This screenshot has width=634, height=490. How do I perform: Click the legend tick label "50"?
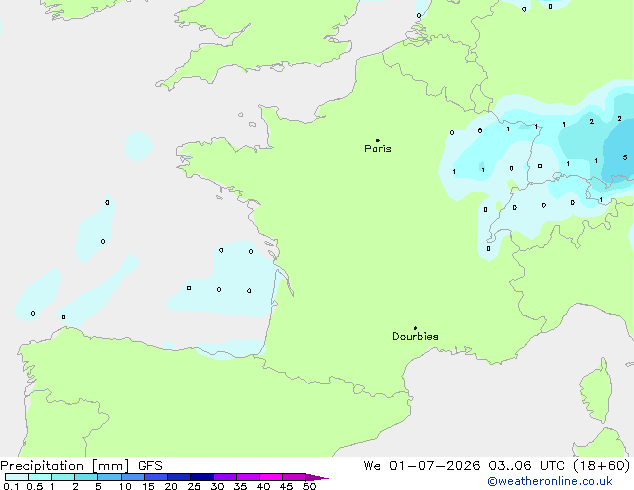(x=309, y=486)
